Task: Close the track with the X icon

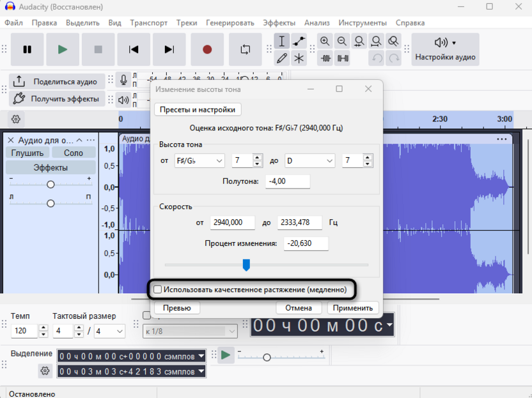Action: 11,140
